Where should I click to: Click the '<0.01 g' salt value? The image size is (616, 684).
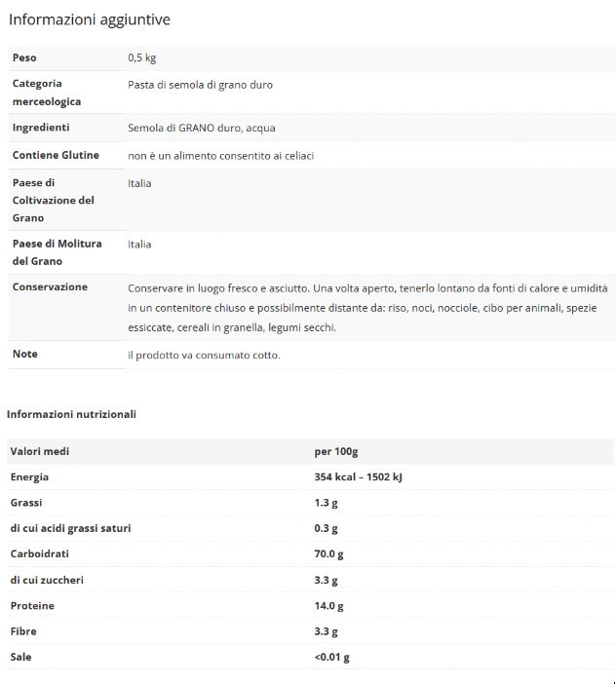(331, 657)
